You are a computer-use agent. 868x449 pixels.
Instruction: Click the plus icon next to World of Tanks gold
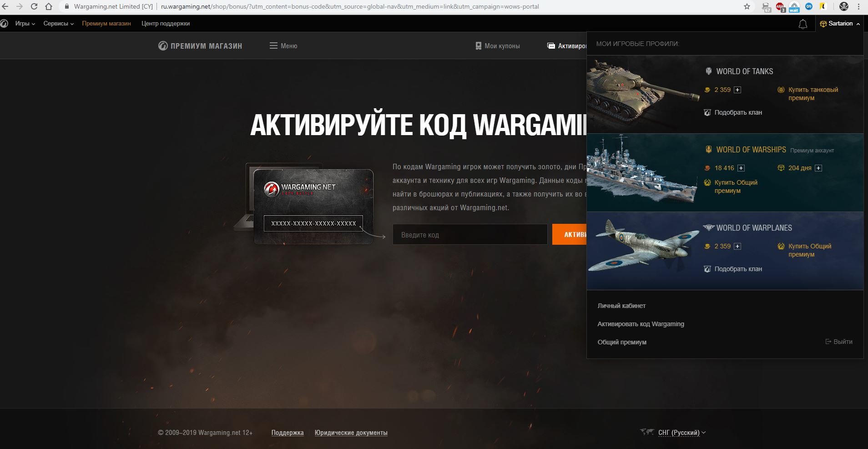(737, 90)
